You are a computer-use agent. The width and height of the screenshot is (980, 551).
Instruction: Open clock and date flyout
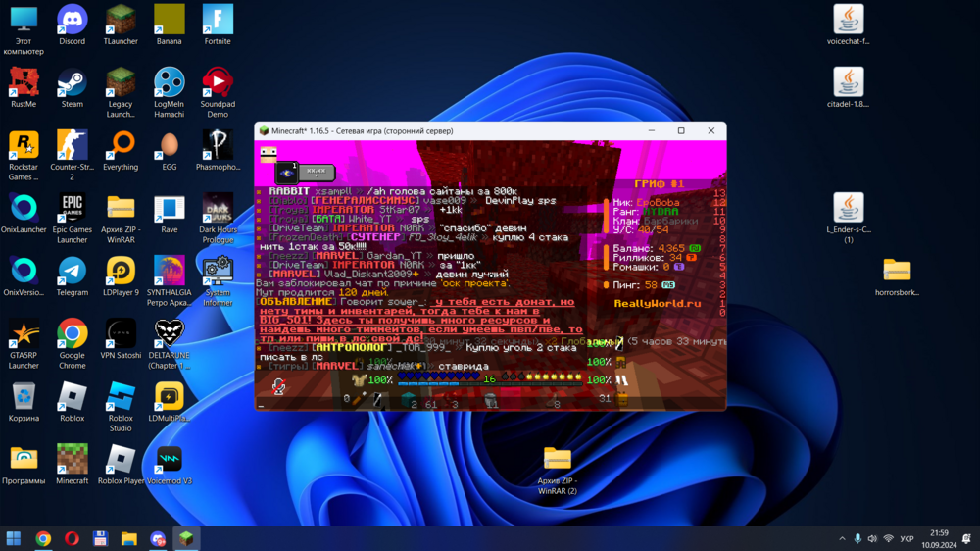click(939, 538)
